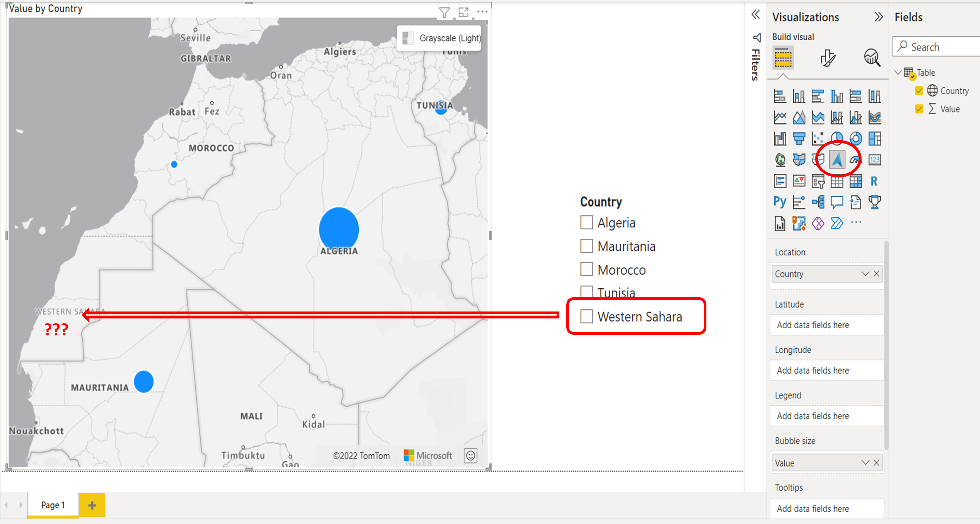Viewport: 980px width, 524px height.
Task: Click the Visualizations pane scrollbar
Action: 886,345
